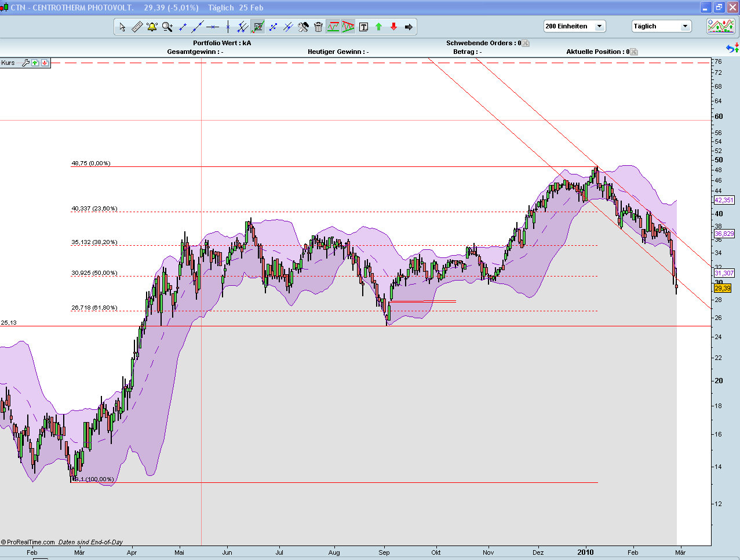The image size is (740, 560).
Task: Close position icon beside Aktuelle Position
Action: 634,52
